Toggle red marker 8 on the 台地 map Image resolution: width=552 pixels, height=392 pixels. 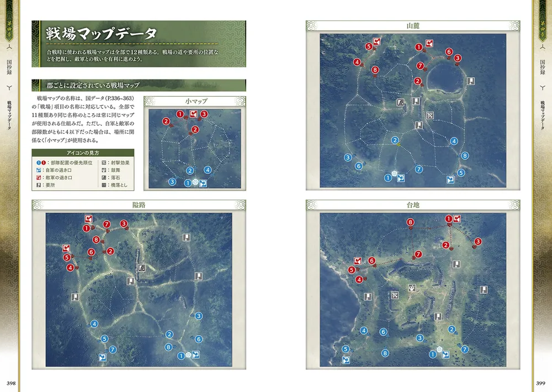pyautogui.click(x=410, y=221)
